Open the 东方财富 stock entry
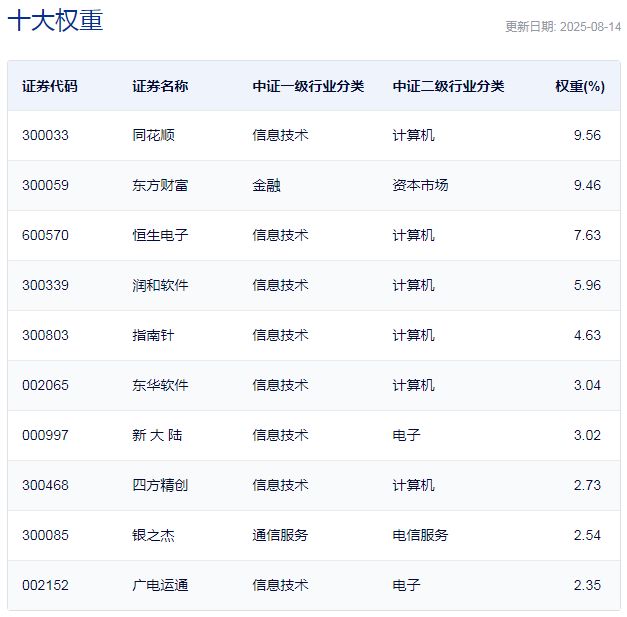This screenshot has width=627, height=617. [160, 185]
